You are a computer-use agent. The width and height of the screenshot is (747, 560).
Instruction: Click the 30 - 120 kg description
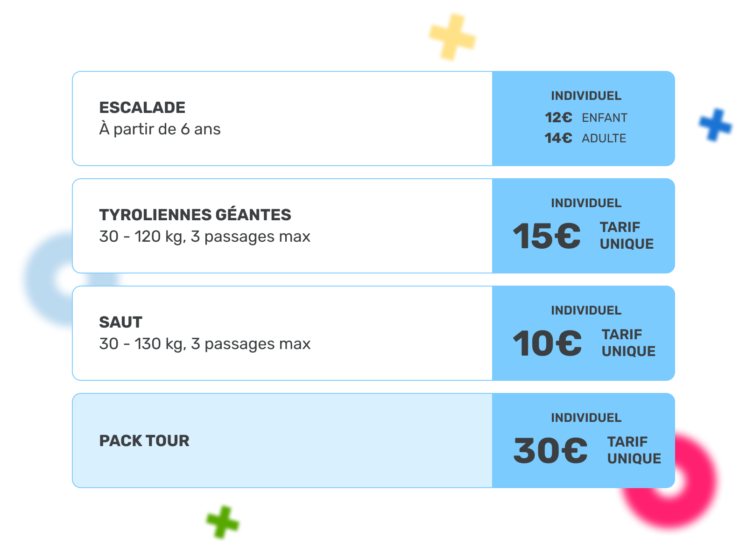tap(204, 237)
